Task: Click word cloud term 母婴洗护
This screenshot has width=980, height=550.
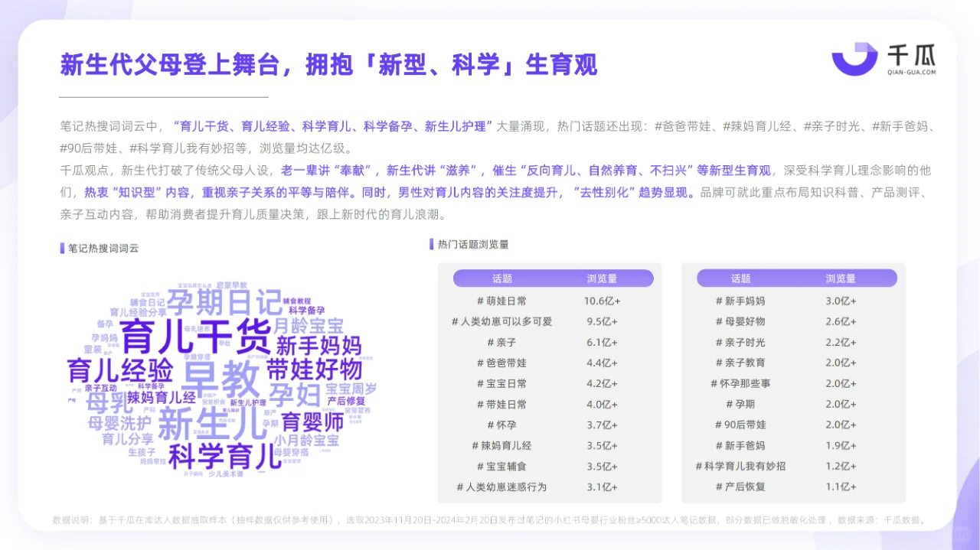Action: tap(119, 423)
